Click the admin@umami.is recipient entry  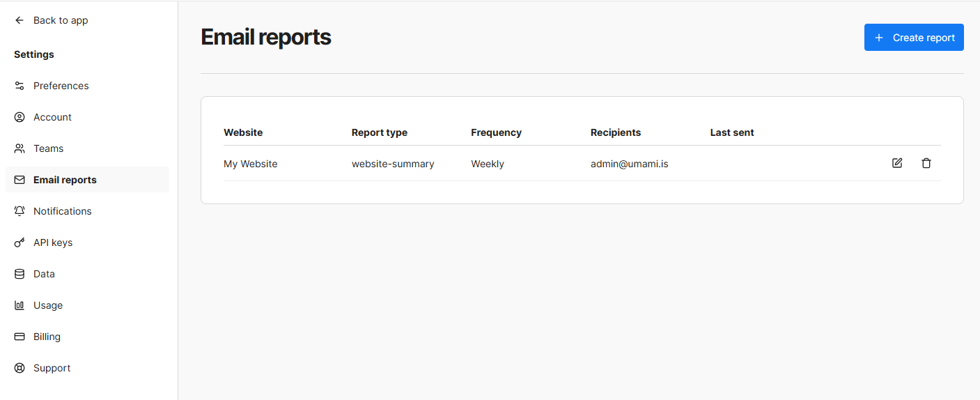629,164
